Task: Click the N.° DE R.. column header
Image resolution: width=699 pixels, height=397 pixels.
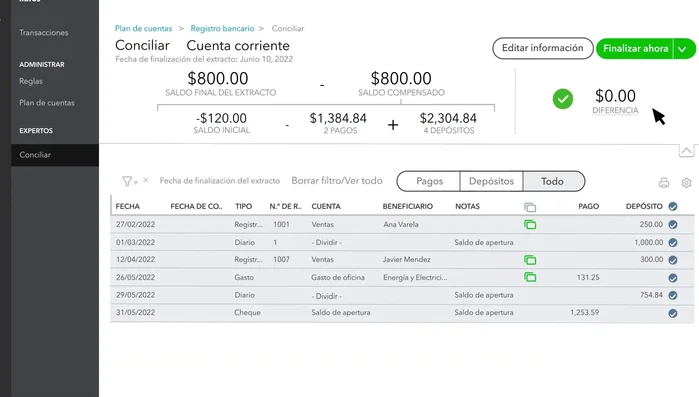Action: (285, 206)
